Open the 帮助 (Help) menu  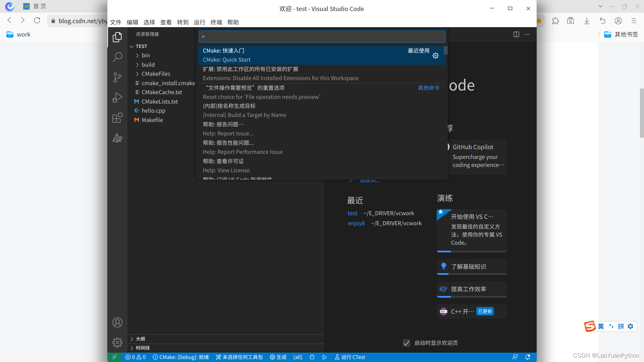[233, 22]
